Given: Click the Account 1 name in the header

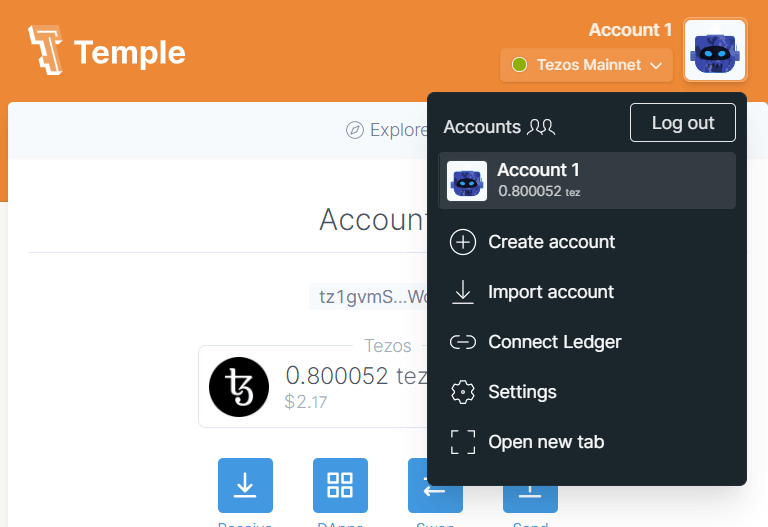Looking at the screenshot, I should click(630, 30).
